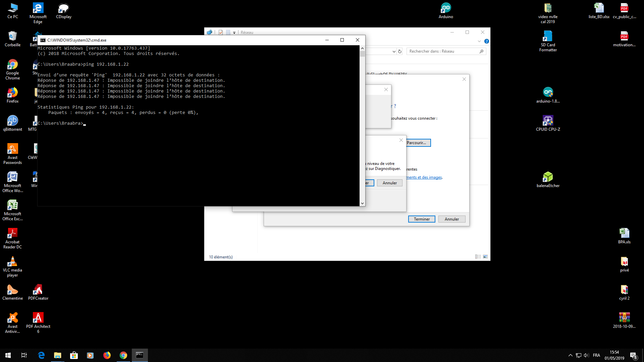
Task: Expand the address bar history dropdown in Réseau
Action: click(x=394, y=51)
